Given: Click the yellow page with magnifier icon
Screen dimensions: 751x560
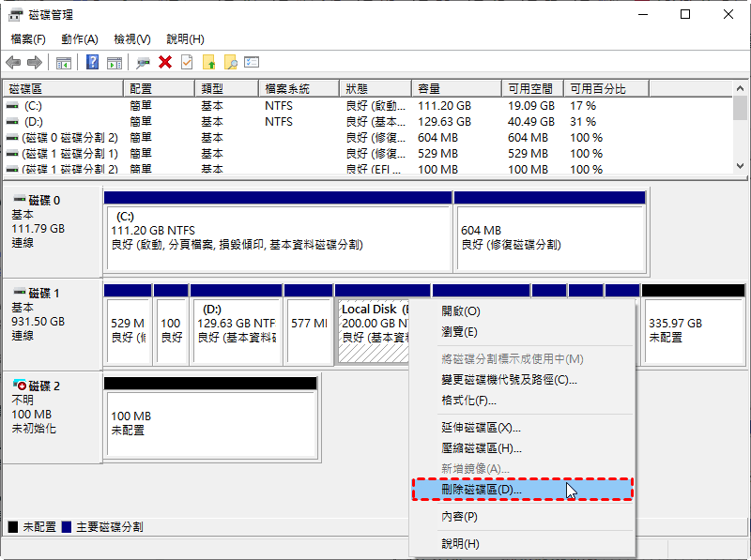Looking at the screenshot, I should 230,62.
